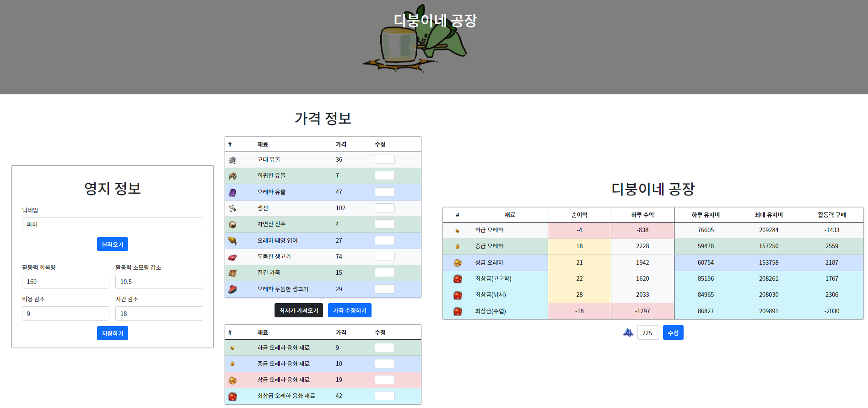Image resolution: width=868 pixels, height=408 pixels.
Task: Click the blue crystal icon beside 225
Action: 628,332
